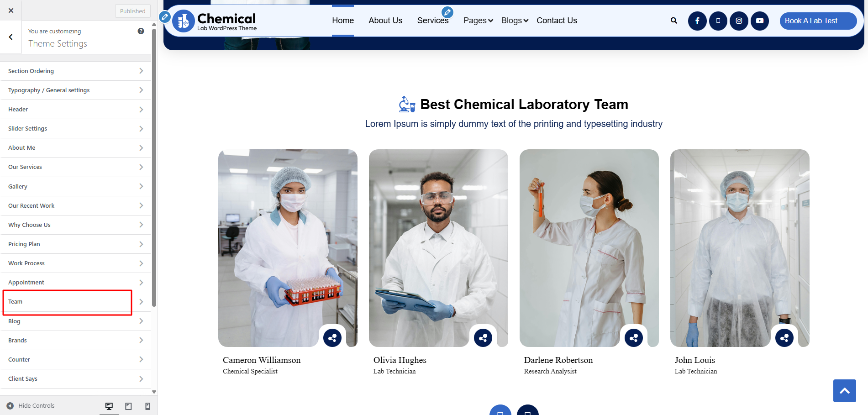This screenshot has height=415, width=868.
Task: Expand the Pages dropdown menu
Action: (478, 21)
